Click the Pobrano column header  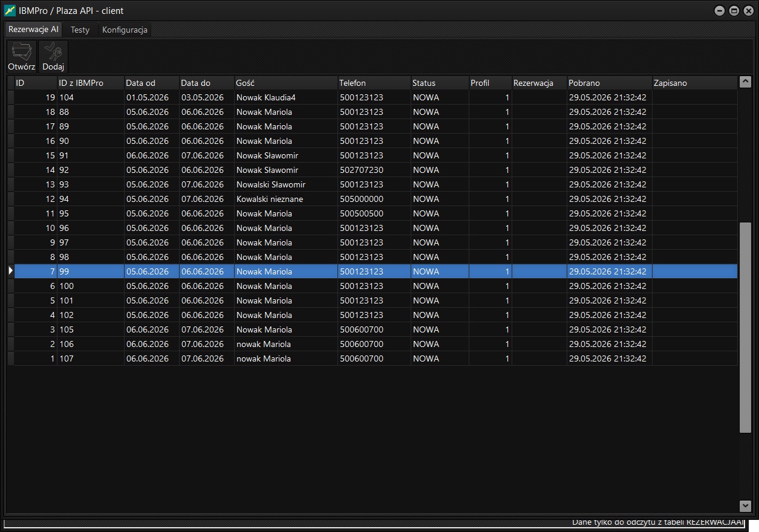pos(609,83)
